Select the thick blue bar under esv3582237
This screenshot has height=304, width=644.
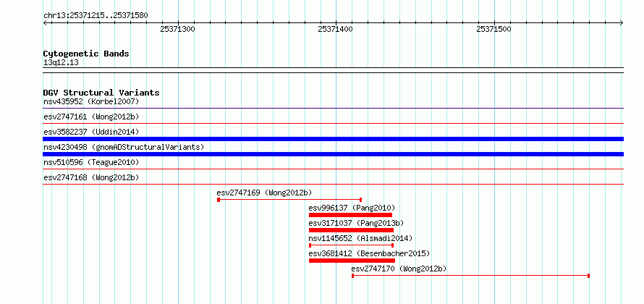coord(333,139)
